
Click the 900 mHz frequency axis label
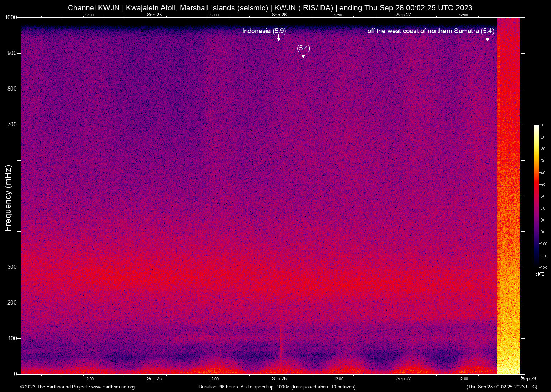[12, 53]
